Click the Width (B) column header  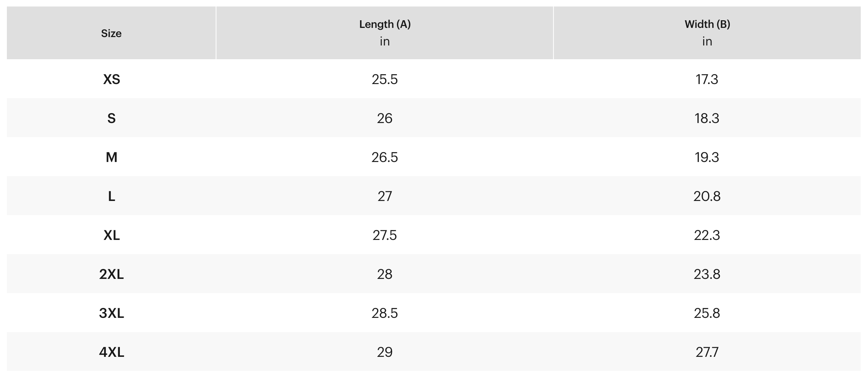(707, 24)
